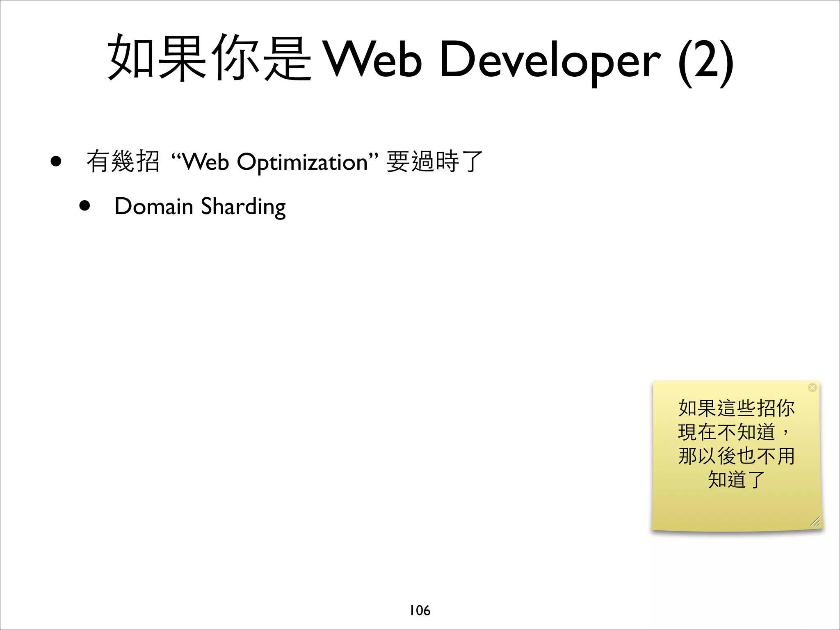The image size is (840, 630).
Task: Close the yellow sticky note
Action: [812, 388]
